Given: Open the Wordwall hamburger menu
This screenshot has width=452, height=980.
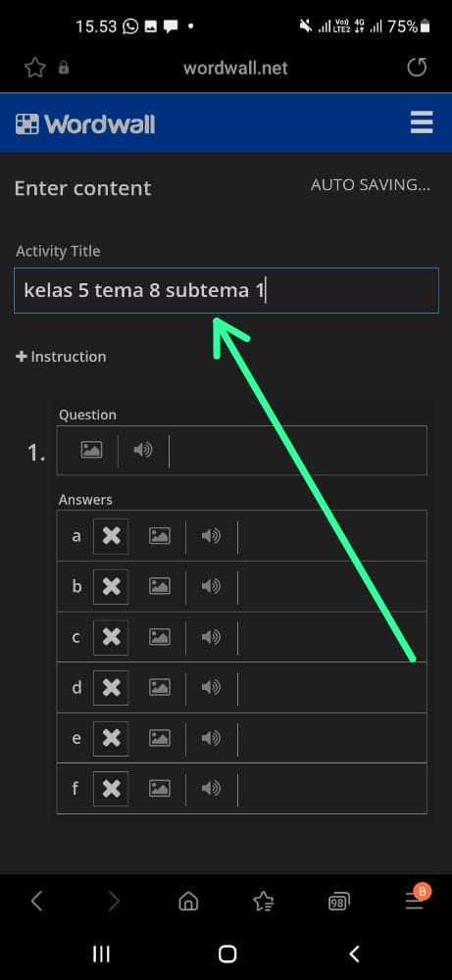Looking at the screenshot, I should coord(422,122).
